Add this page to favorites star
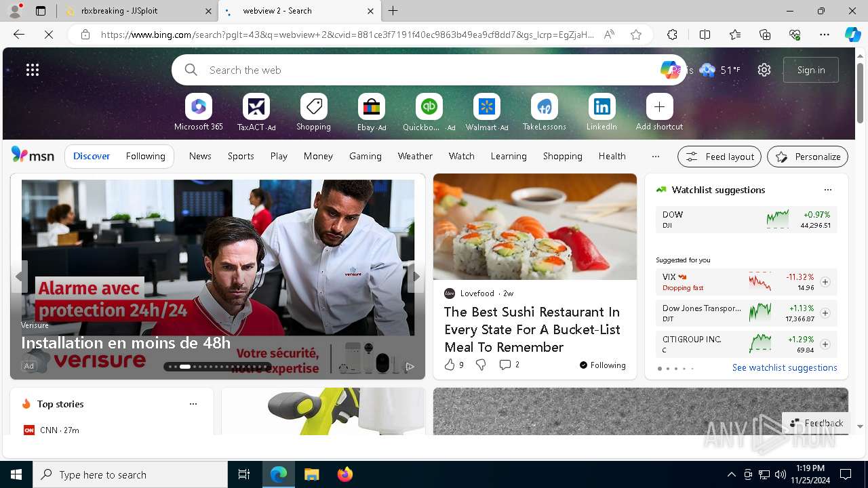The width and height of the screenshot is (868, 488). click(x=636, y=35)
